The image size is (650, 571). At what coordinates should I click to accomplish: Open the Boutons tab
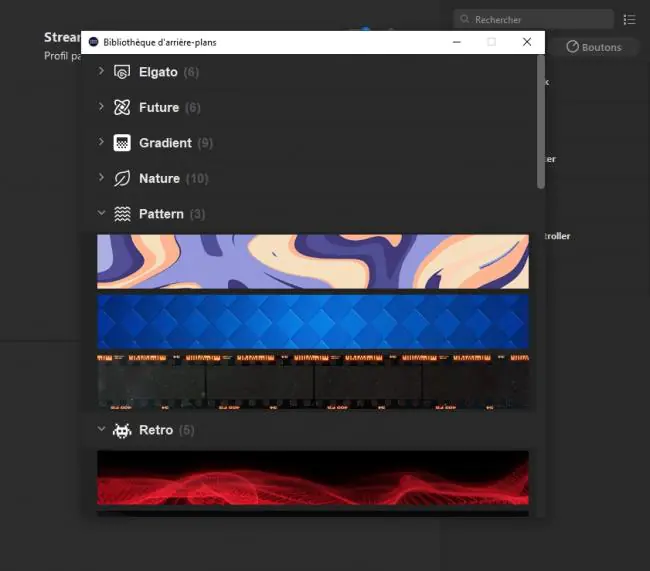click(x=594, y=47)
